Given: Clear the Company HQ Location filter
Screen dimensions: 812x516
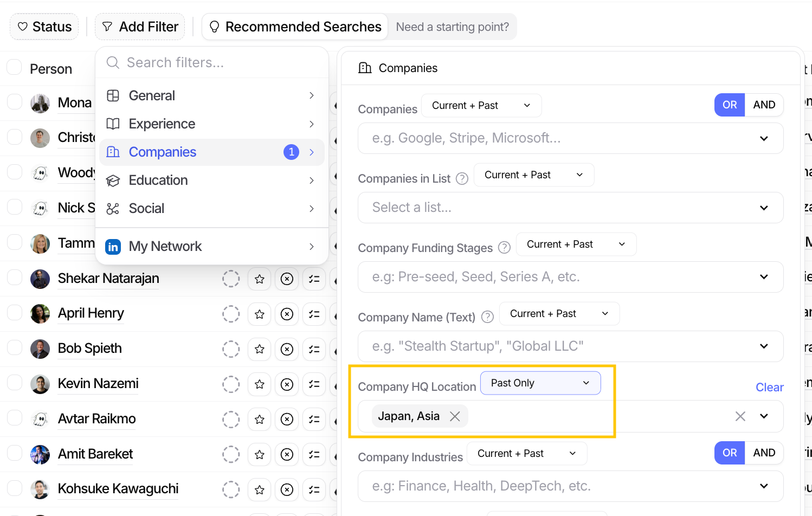Looking at the screenshot, I should click(x=769, y=387).
